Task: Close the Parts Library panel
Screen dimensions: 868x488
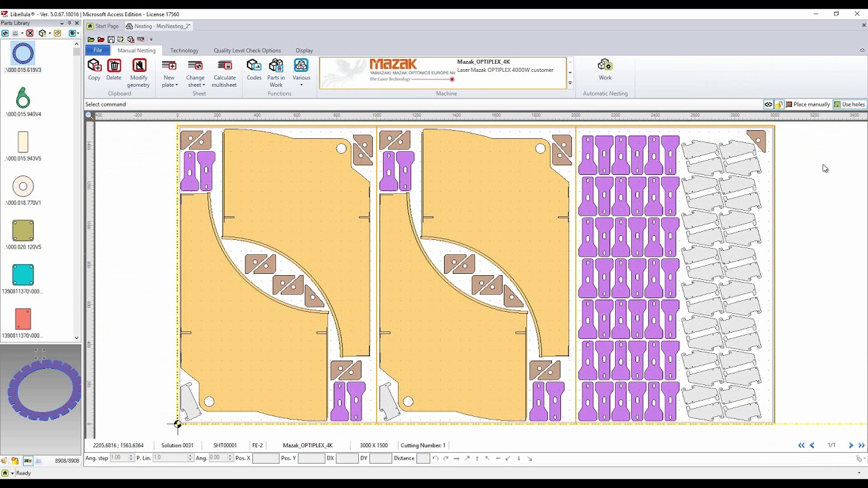Action: (x=77, y=23)
